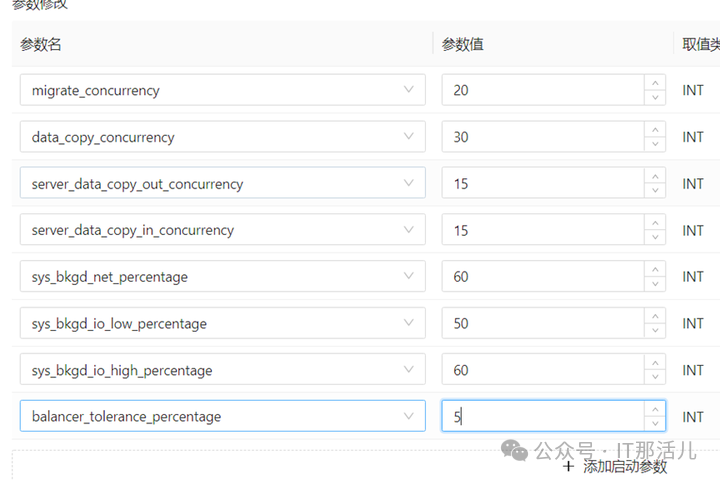
Task: Decrease the data_copy_concurrency value with down arrow
Action: [655, 144]
